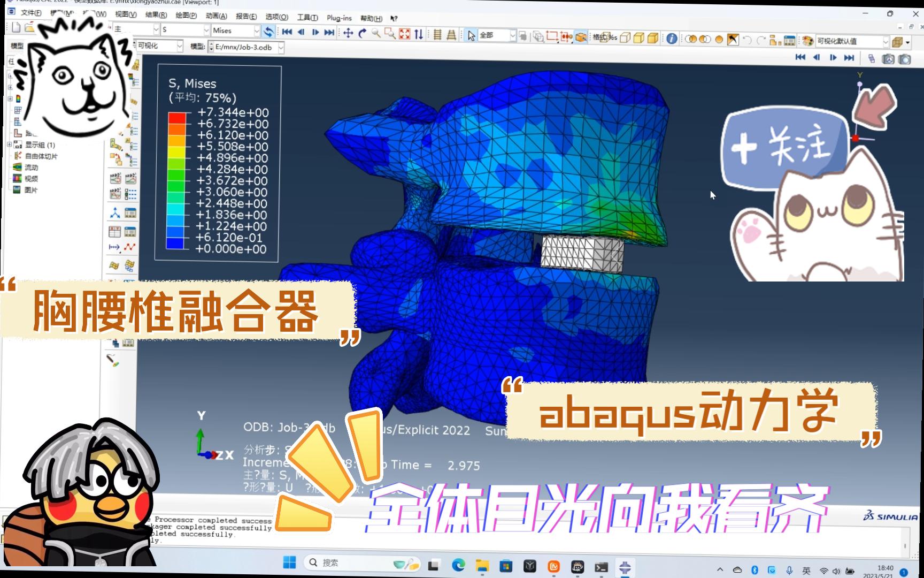Step to previous frame in viewport toolbar

tap(817, 57)
